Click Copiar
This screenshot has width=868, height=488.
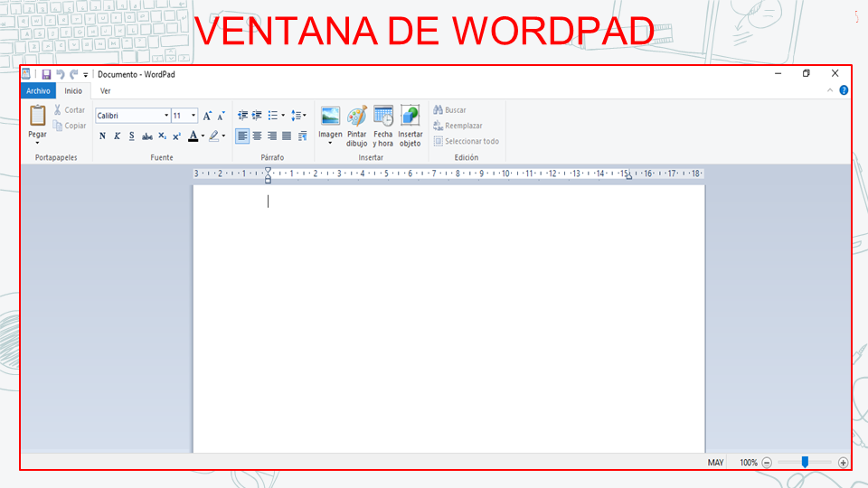[70, 126]
